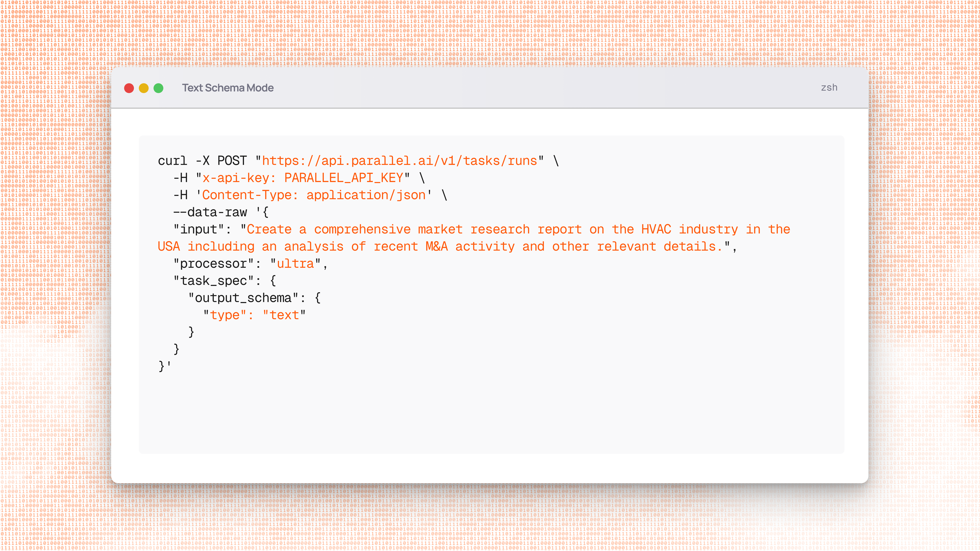The height and width of the screenshot is (551, 980).
Task: Click the curl command word
Action: pyautogui.click(x=172, y=161)
